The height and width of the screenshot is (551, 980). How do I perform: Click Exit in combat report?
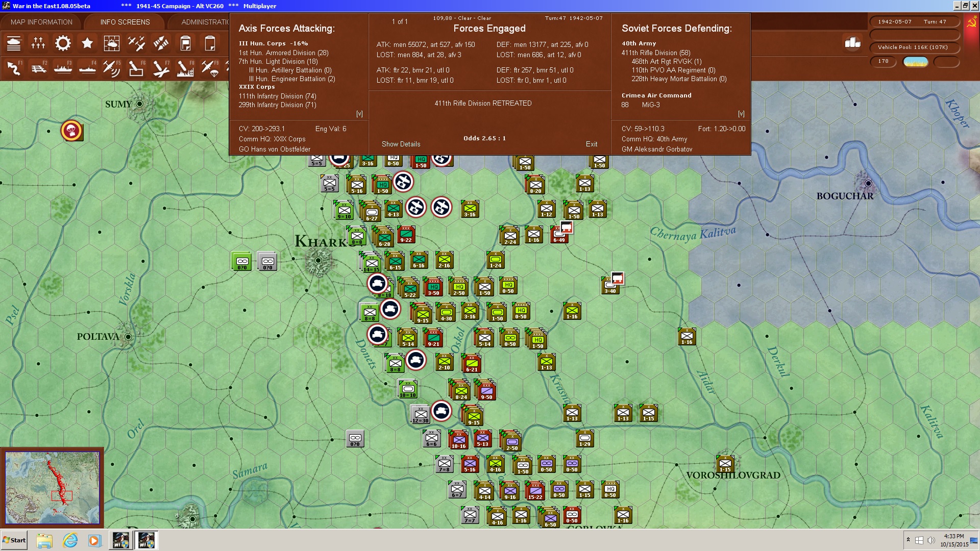pyautogui.click(x=591, y=144)
